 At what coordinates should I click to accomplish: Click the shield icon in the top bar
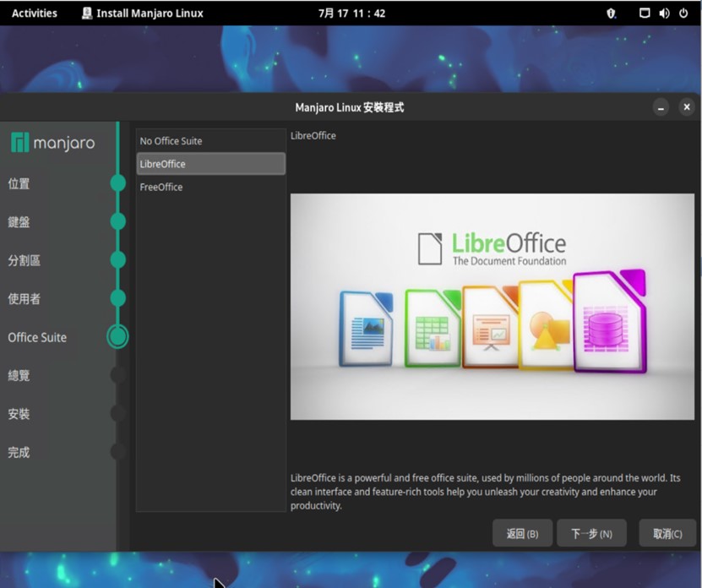click(611, 14)
